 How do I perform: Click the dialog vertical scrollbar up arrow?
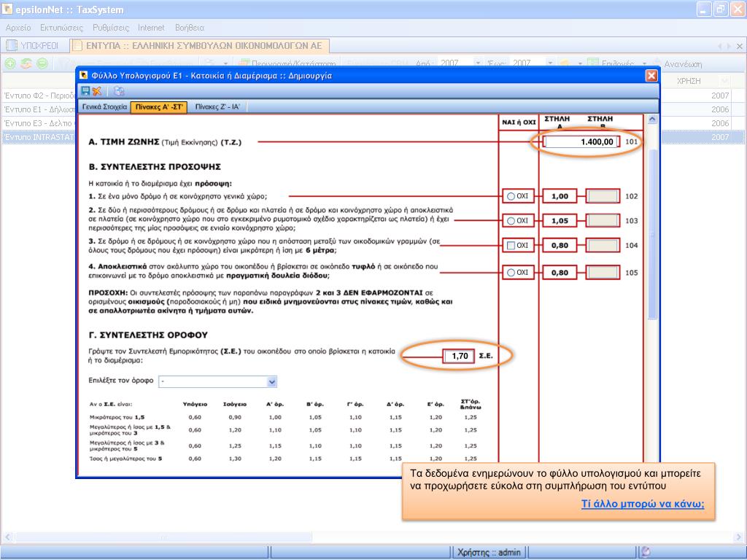[x=652, y=120]
